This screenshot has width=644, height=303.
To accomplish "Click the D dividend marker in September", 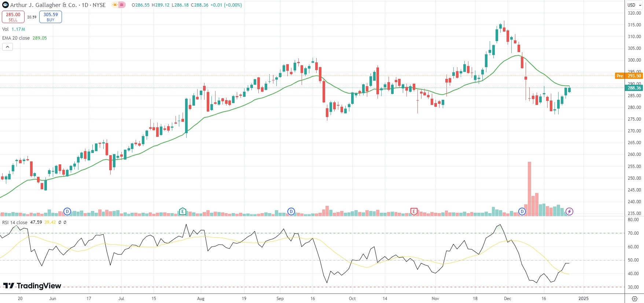I will pyautogui.click(x=291, y=211).
